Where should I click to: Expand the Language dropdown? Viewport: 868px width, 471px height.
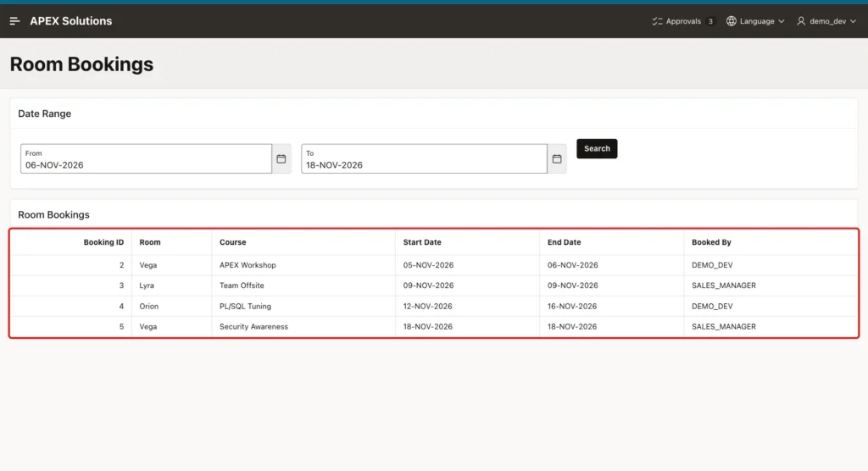755,21
